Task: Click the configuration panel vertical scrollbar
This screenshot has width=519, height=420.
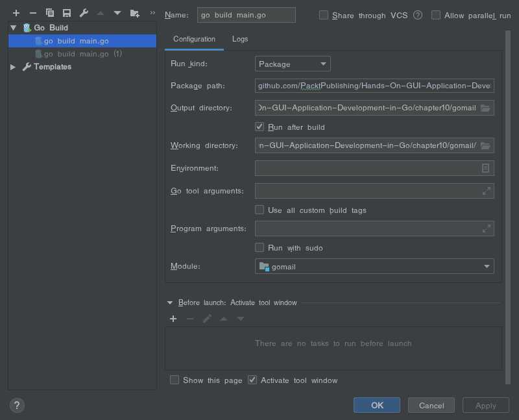Action: 508,207
